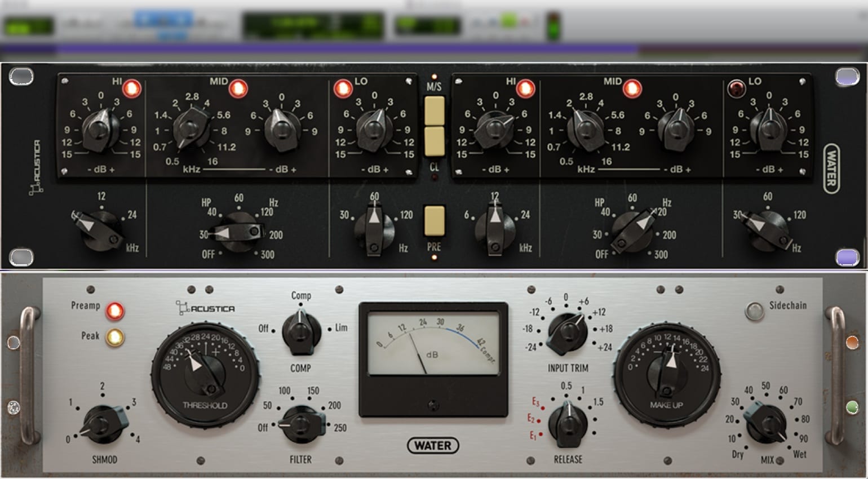The height and width of the screenshot is (479, 868).
Task: Click the green indicator on compressor rack ear
Action: click(852, 407)
